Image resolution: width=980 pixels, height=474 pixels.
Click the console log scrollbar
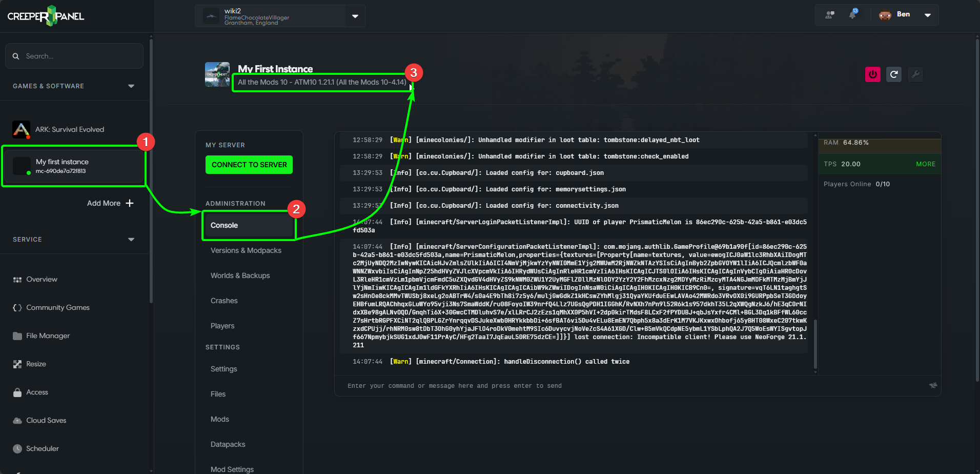click(815, 344)
